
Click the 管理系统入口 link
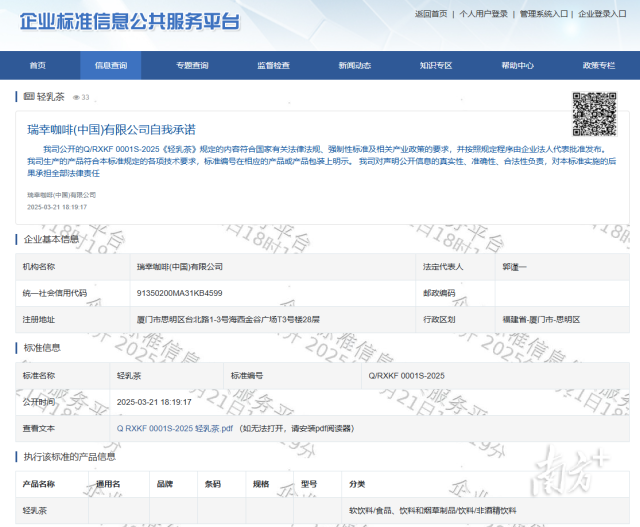point(543,14)
